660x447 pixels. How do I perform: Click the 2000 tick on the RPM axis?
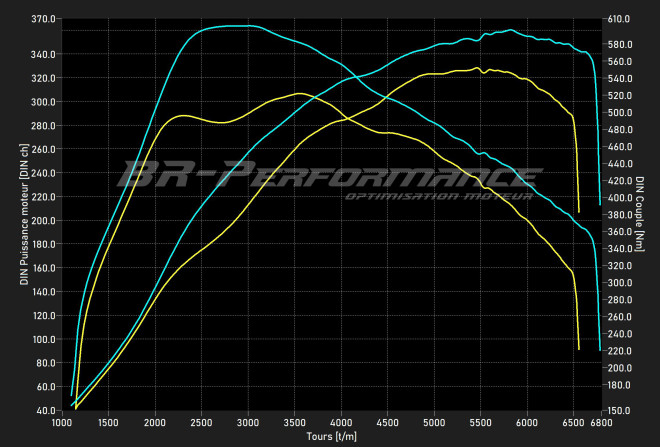pos(155,423)
